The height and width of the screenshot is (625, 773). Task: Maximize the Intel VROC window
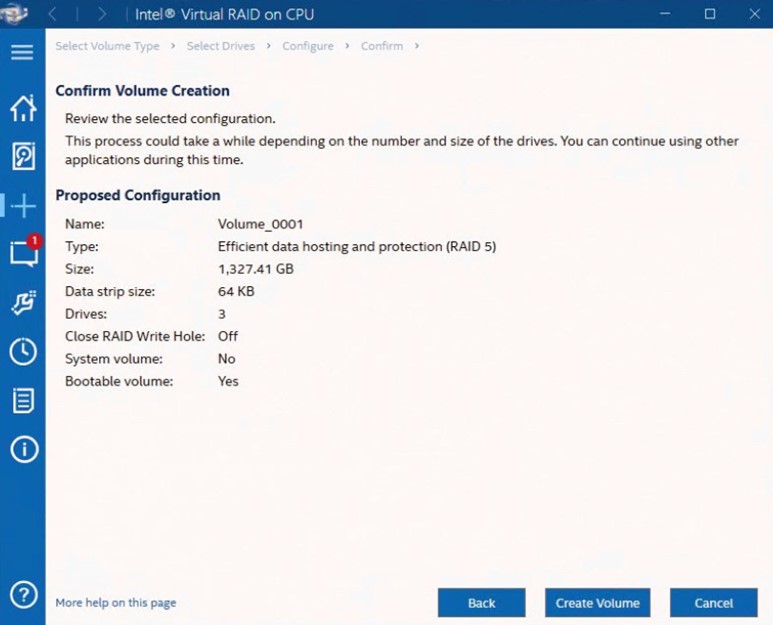pos(710,14)
